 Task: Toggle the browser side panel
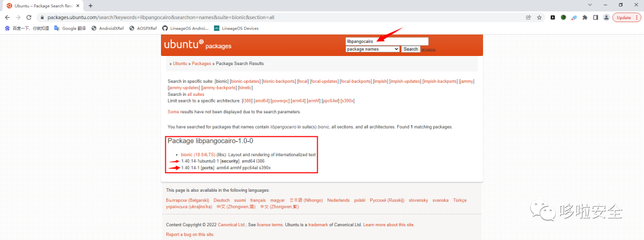(596, 18)
